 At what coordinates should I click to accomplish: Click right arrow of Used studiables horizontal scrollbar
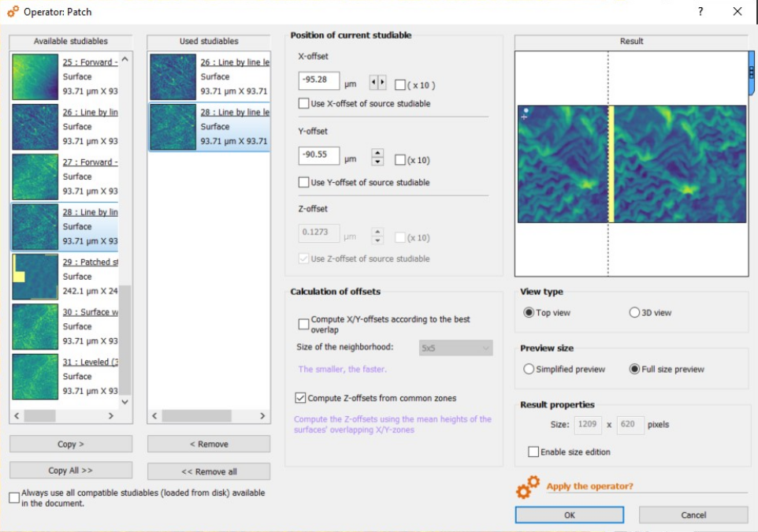point(262,416)
